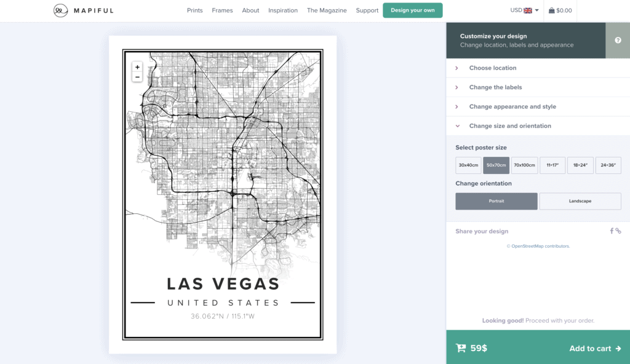Select 30x40cm poster size
The image size is (630, 364).
(x=468, y=165)
